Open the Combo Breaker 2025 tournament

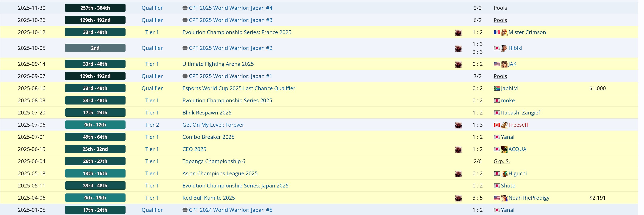[209, 137]
